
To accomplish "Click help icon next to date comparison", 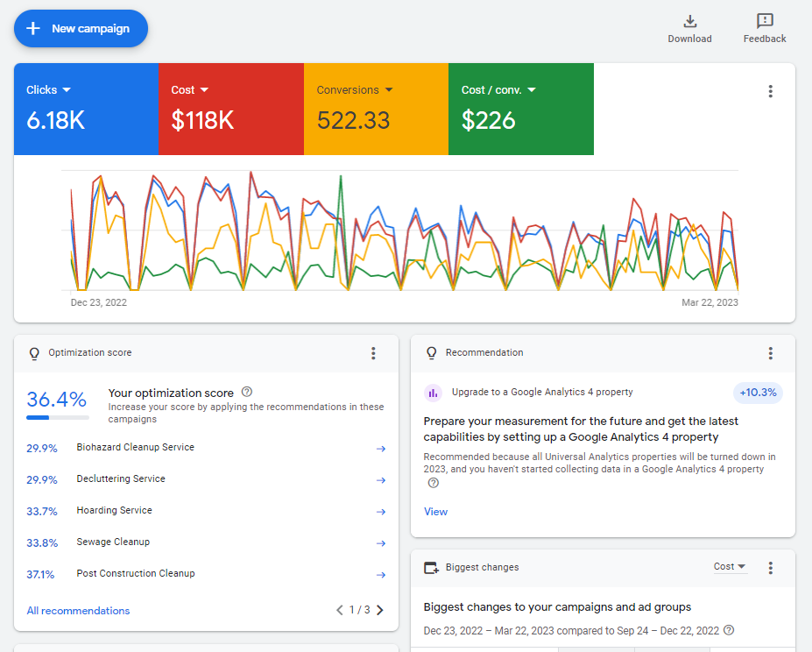I will tap(729, 630).
